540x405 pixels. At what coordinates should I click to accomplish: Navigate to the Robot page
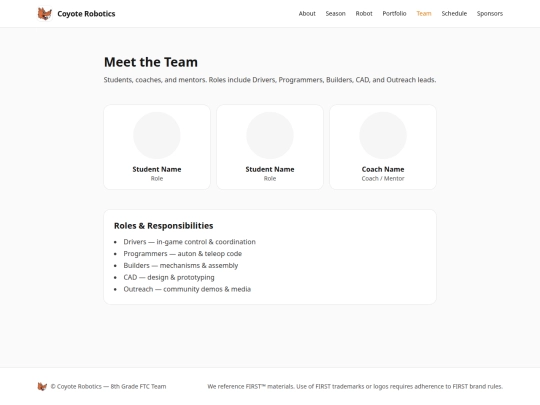(364, 13)
